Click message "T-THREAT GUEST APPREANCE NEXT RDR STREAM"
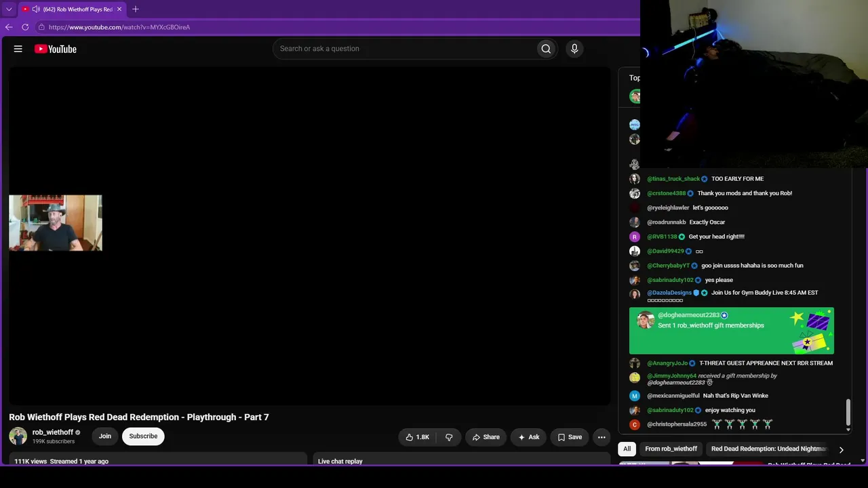The width and height of the screenshot is (868, 488). (x=766, y=363)
